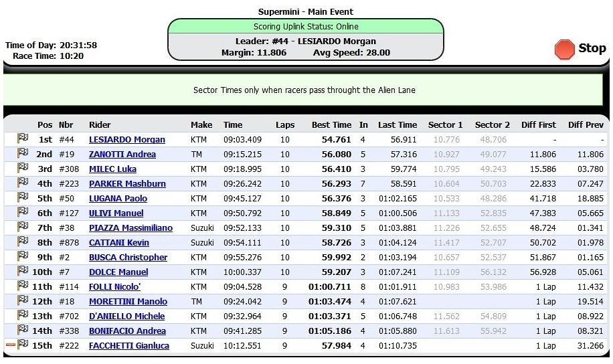613x364 pixels.
Task: Click the red Stop sign icon
Action: click(565, 49)
